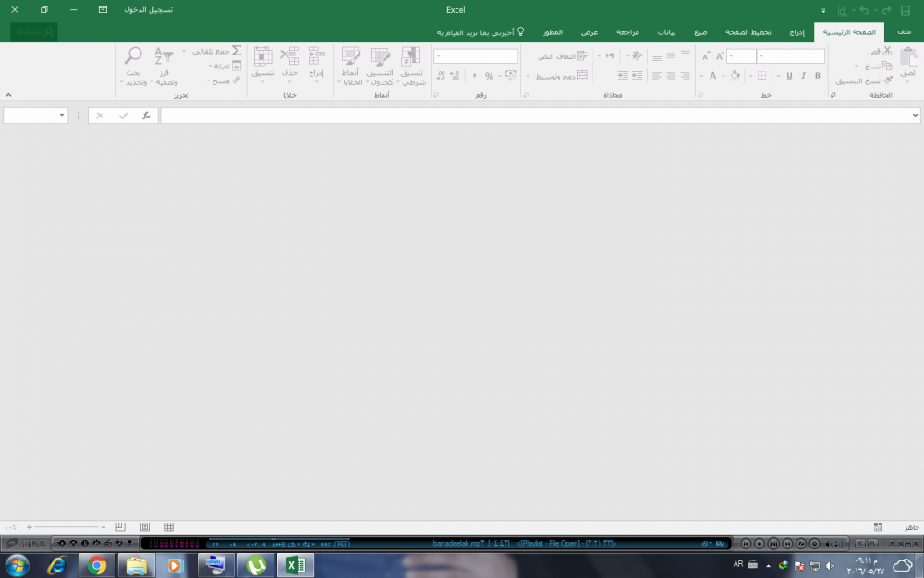Click the Save icon in the title bar
The image size is (924, 578).
(906, 10)
